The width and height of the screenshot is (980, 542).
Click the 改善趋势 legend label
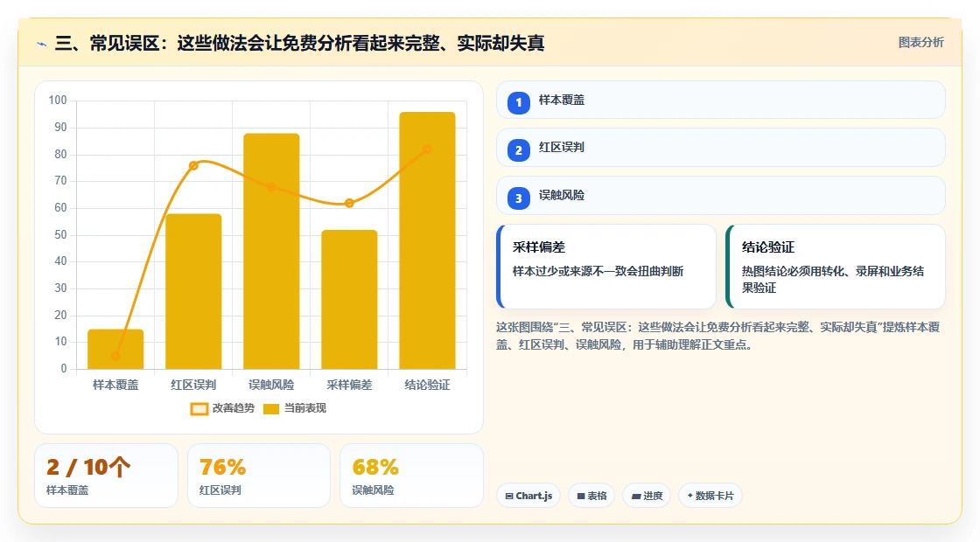(x=233, y=408)
